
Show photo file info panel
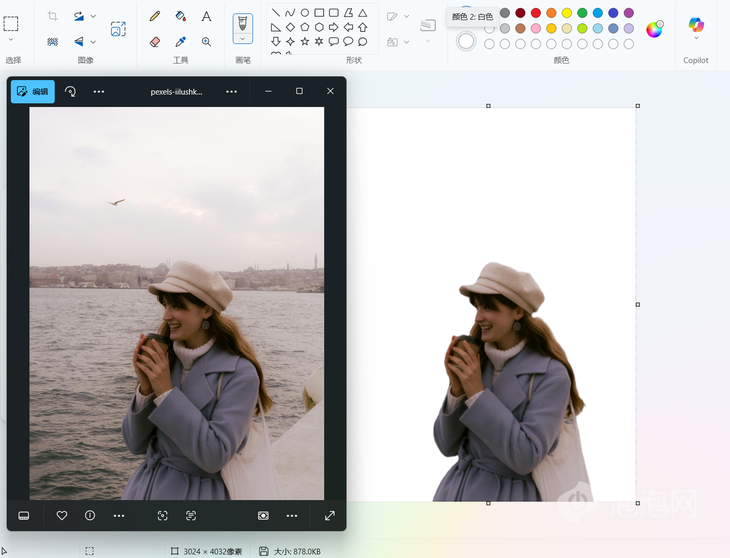[x=90, y=515]
